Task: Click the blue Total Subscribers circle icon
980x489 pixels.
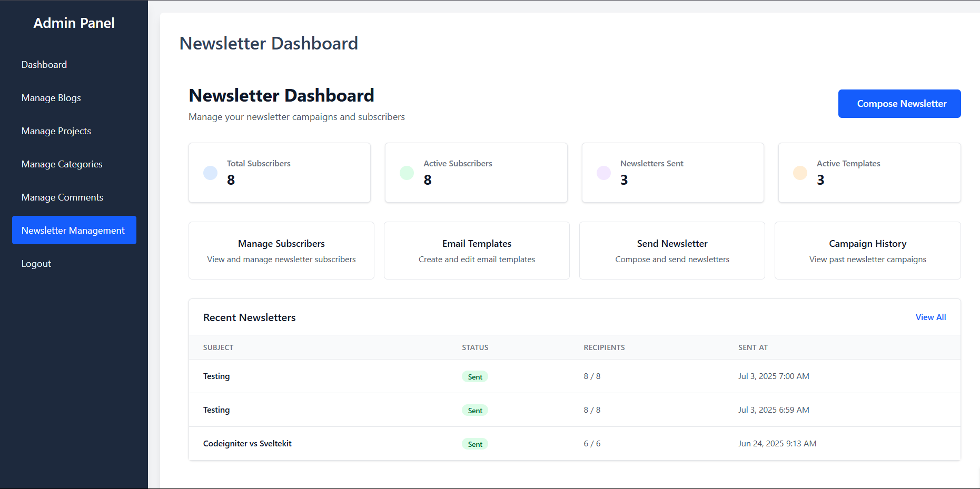Action: (210, 173)
